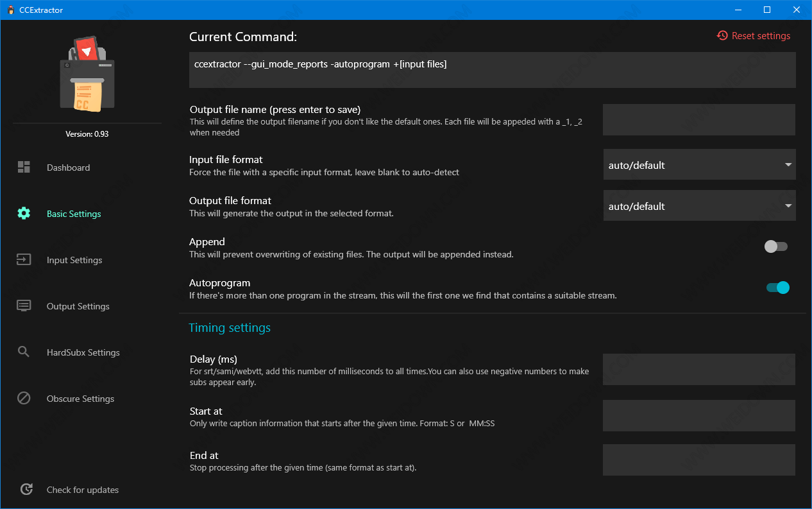812x509 pixels.
Task: Click the Start at label
Action: pos(206,411)
